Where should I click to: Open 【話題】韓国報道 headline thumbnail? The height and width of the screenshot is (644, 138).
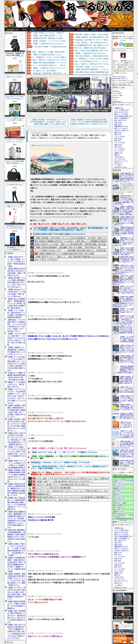click(x=37, y=86)
